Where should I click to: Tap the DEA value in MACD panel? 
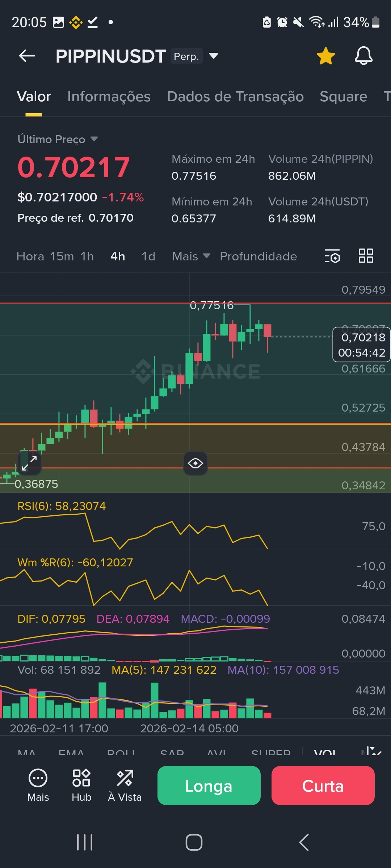click(133, 619)
